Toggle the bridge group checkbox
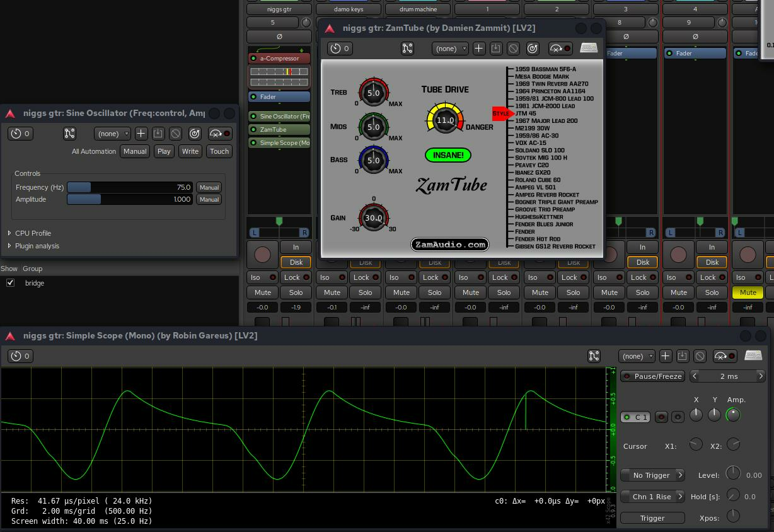 tap(10, 283)
